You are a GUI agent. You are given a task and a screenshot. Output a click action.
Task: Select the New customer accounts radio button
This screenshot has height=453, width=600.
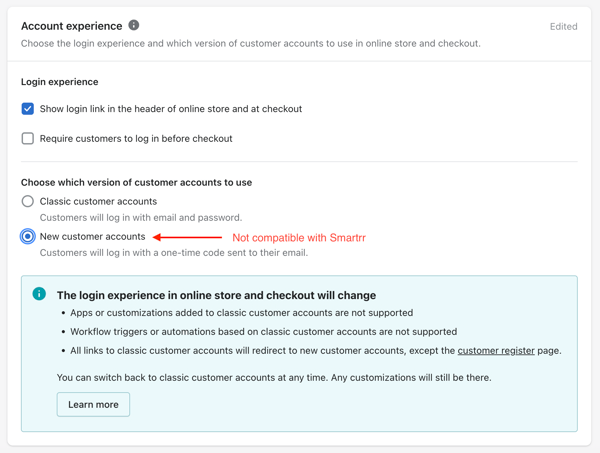[x=28, y=236]
